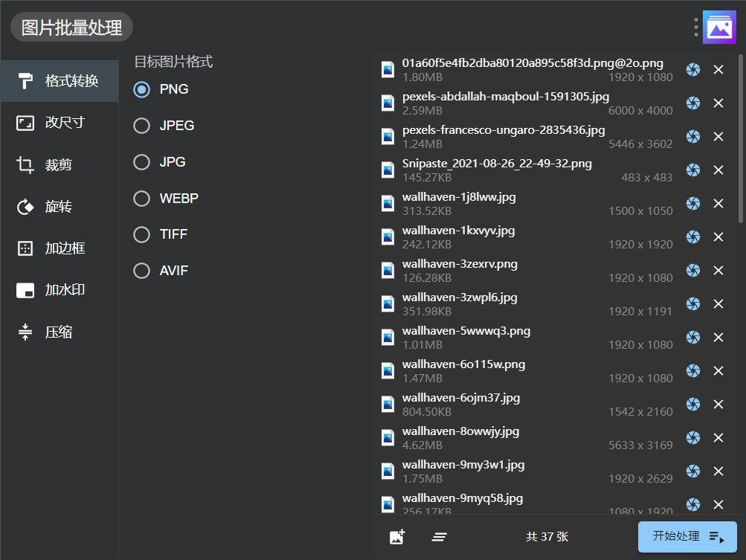
Task: Select file name wallhaven-3zexrv.png
Action: 460,264
